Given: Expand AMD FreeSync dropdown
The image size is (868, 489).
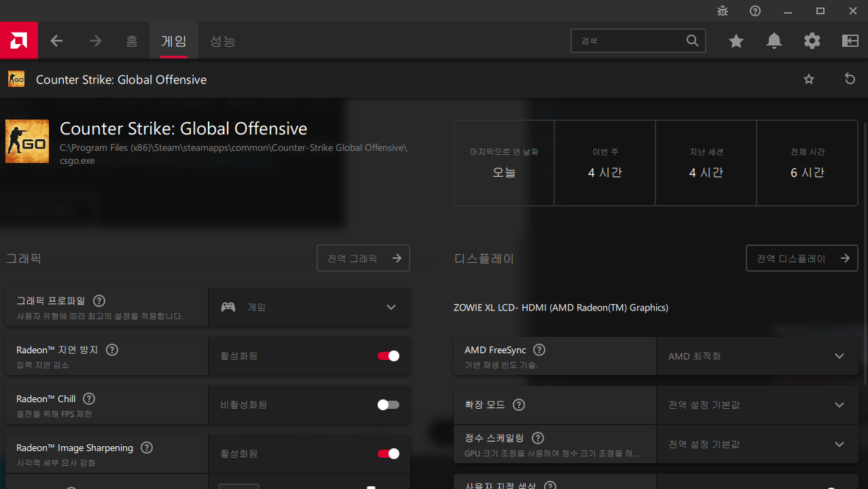Looking at the screenshot, I should point(839,356).
